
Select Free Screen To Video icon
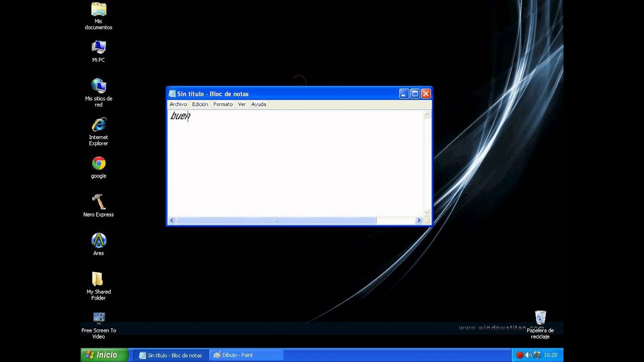[99, 325]
